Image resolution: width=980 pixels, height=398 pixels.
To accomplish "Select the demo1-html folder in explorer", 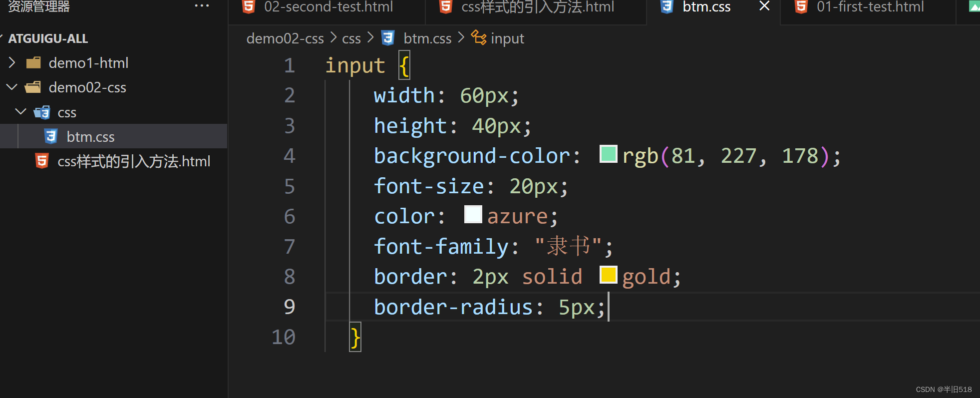I will pyautogui.click(x=89, y=63).
